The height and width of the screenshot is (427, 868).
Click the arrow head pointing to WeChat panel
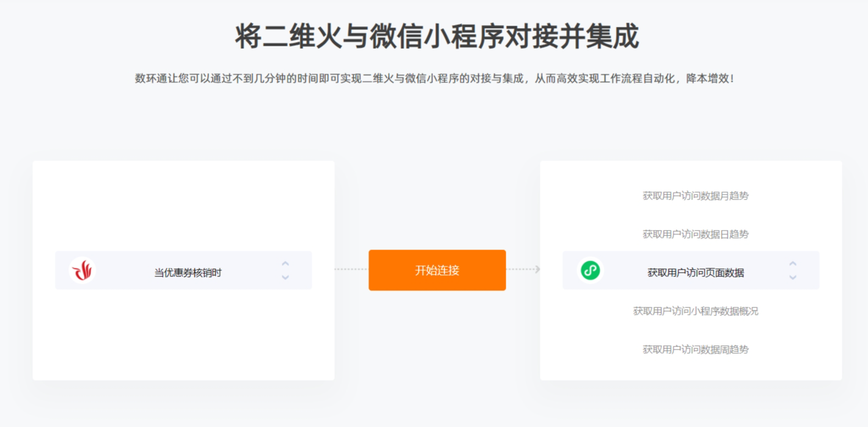coord(537,269)
